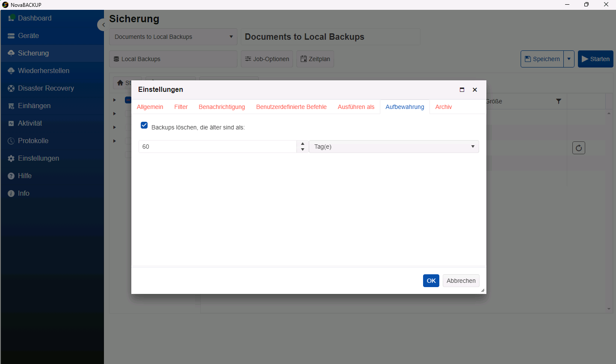Switch to the Ausführen als tab
The height and width of the screenshot is (364, 616).
356,107
